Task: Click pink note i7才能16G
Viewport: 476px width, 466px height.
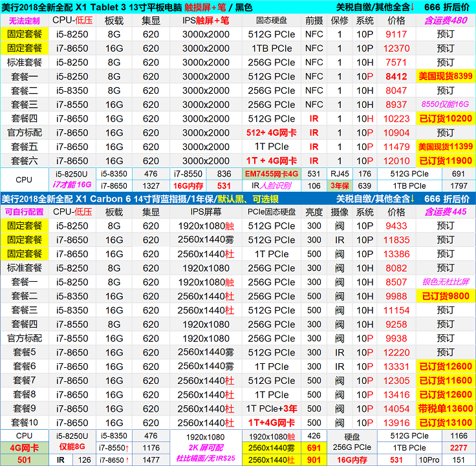Action: click(72, 185)
